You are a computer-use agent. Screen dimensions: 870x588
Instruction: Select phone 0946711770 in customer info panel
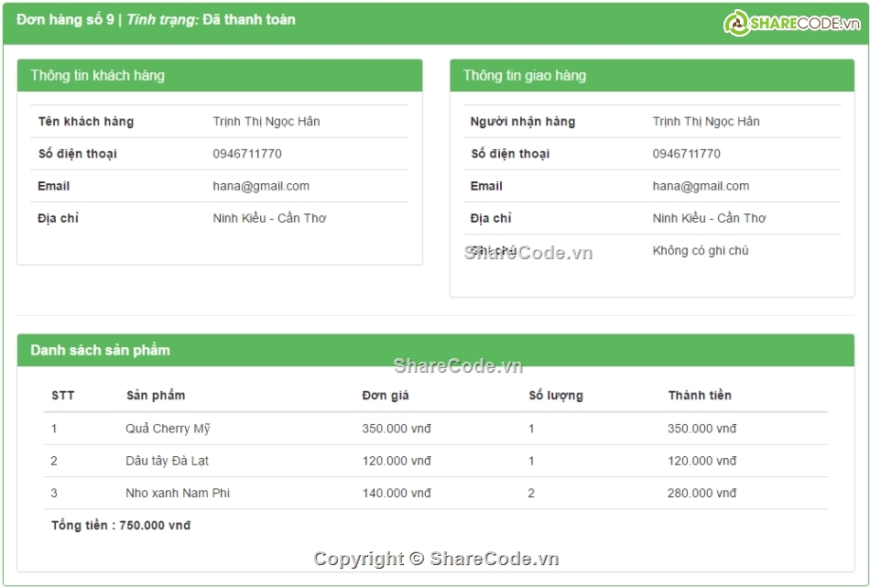point(247,154)
